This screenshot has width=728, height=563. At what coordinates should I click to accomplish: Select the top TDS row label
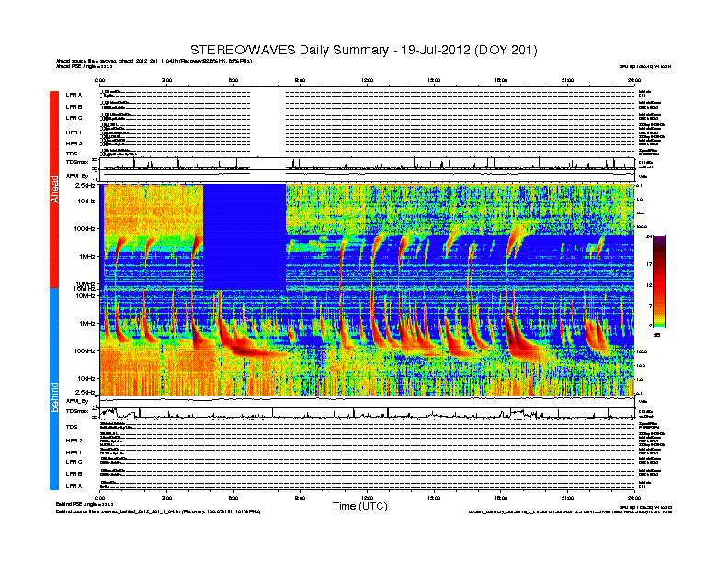tap(72, 154)
